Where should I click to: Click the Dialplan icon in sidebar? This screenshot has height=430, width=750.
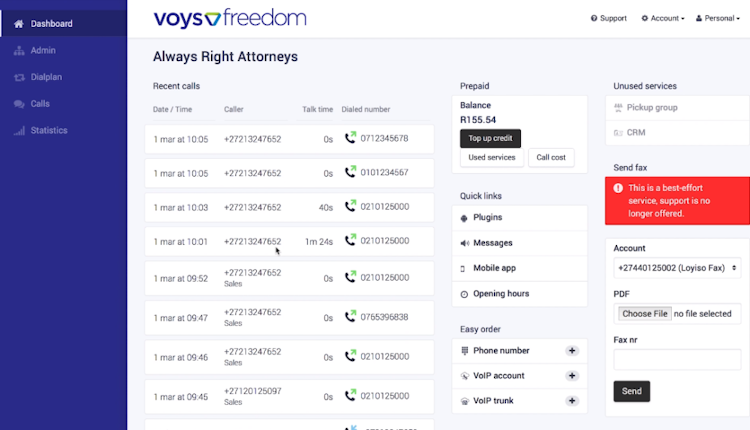click(x=18, y=77)
